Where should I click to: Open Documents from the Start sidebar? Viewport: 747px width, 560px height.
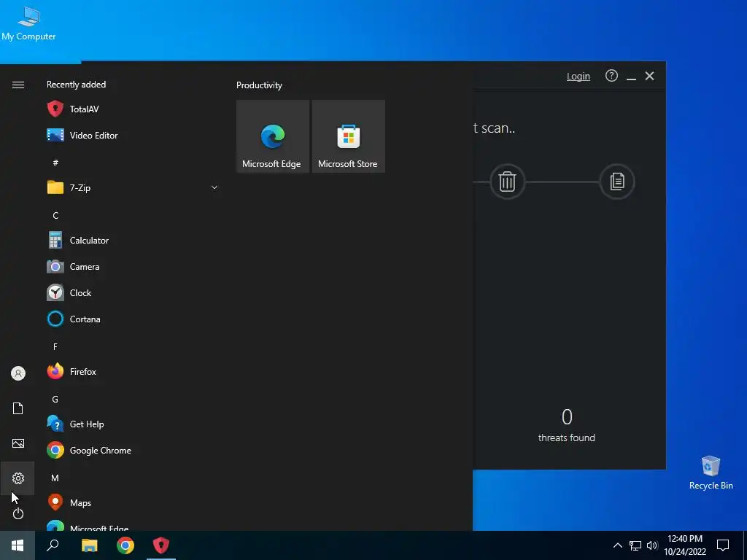[18, 408]
